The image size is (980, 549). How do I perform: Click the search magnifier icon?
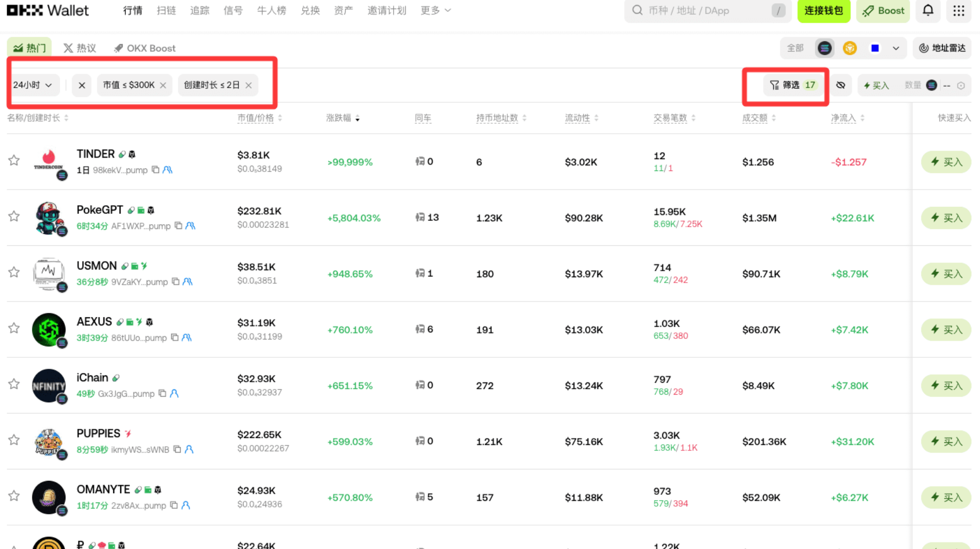pyautogui.click(x=637, y=10)
